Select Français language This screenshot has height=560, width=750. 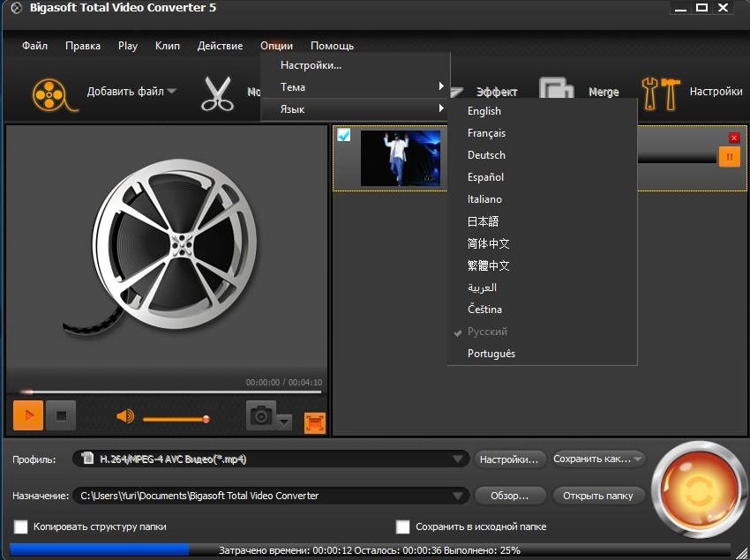[x=542, y=133]
